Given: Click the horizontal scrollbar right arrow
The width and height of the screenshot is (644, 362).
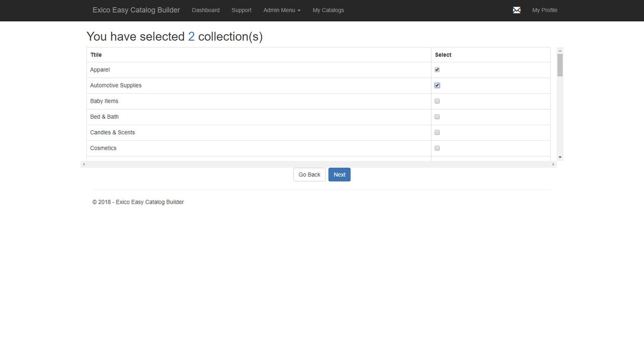Looking at the screenshot, I should pyautogui.click(x=553, y=164).
